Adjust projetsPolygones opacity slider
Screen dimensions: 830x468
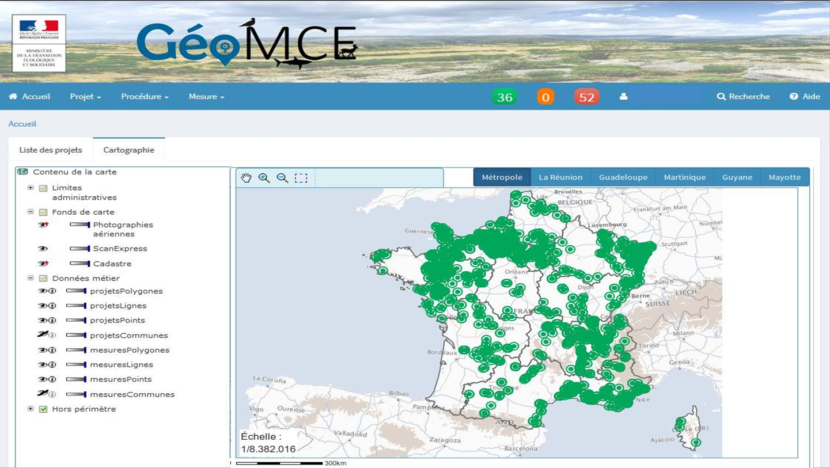(x=76, y=291)
